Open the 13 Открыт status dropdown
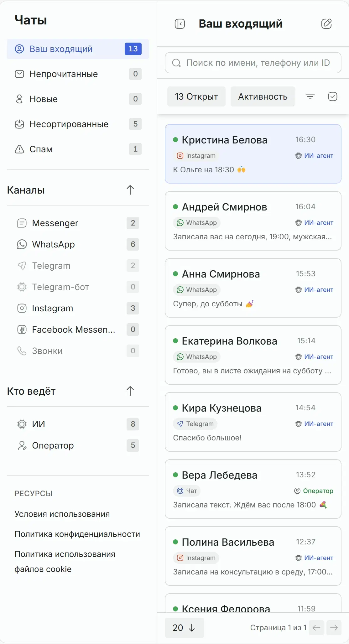Image resolution: width=349 pixels, height=644 pixels. (196, 96)
